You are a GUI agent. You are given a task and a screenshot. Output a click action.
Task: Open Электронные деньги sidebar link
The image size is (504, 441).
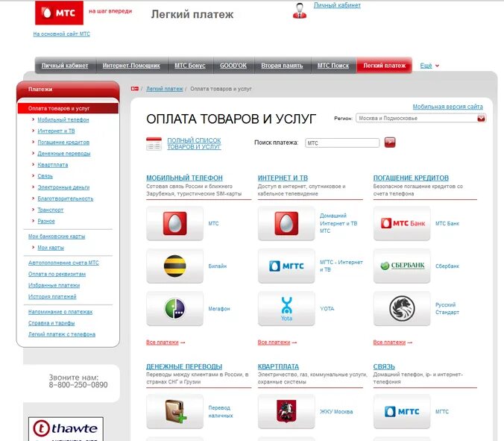(x=63, y=187)
